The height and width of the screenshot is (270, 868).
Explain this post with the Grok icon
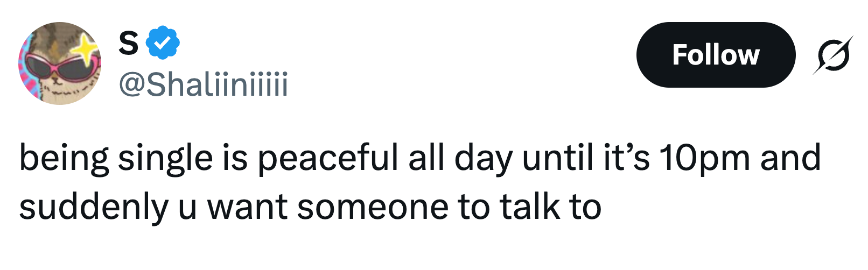tap(833, 55)
